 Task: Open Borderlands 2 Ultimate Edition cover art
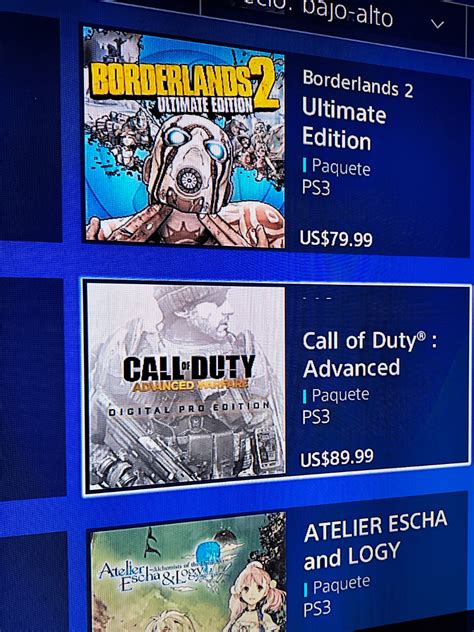click(x=184, y=137)
